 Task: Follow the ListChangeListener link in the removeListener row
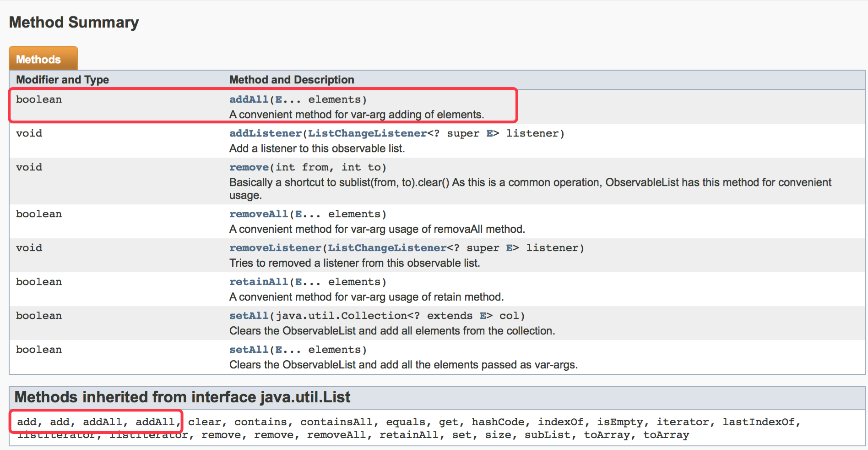click(387, 248)
